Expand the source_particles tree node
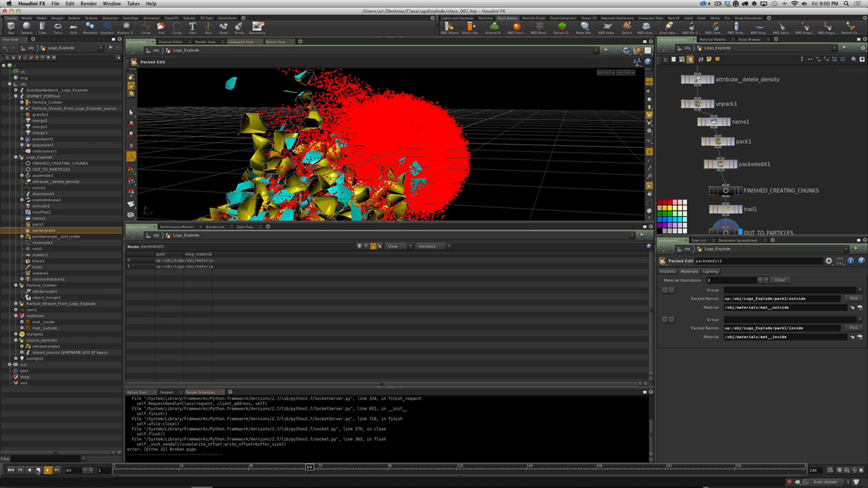Viewport: 868px width, 488px height. pyautogui.click(x=16, y=340)
